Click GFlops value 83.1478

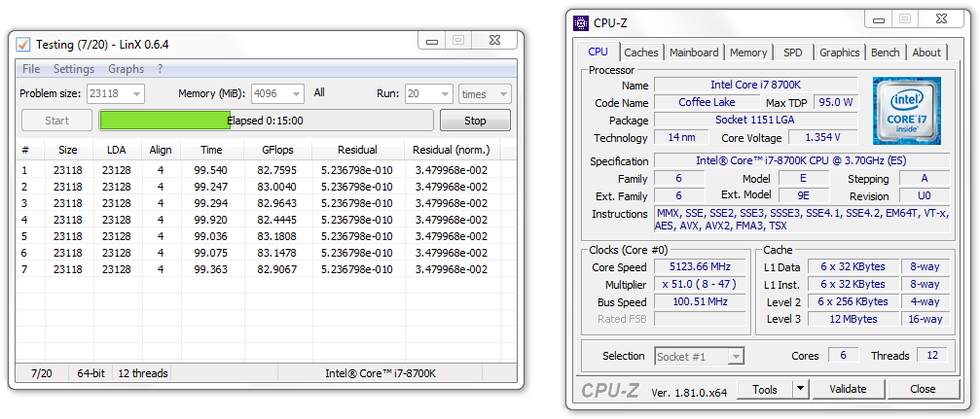pos(278,253)
